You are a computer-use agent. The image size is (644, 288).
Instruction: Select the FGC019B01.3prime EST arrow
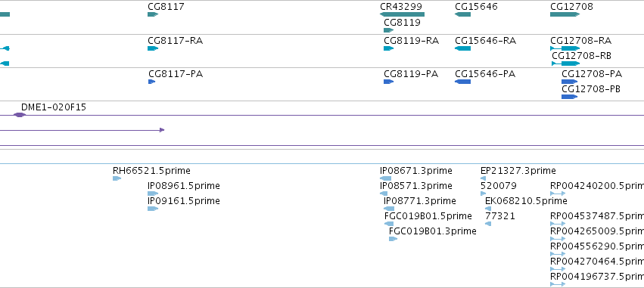(x=393, y=239)
